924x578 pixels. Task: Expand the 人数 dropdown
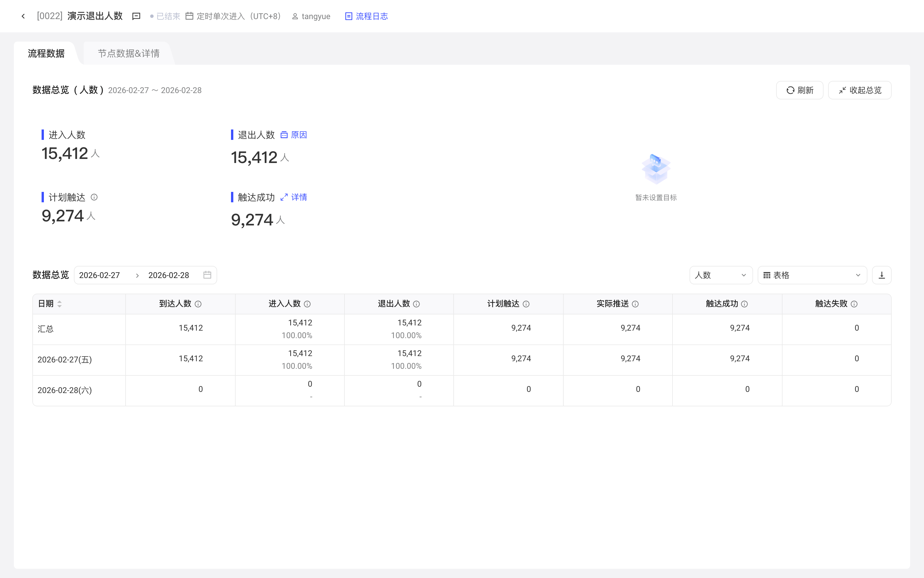tap(721, 275)
